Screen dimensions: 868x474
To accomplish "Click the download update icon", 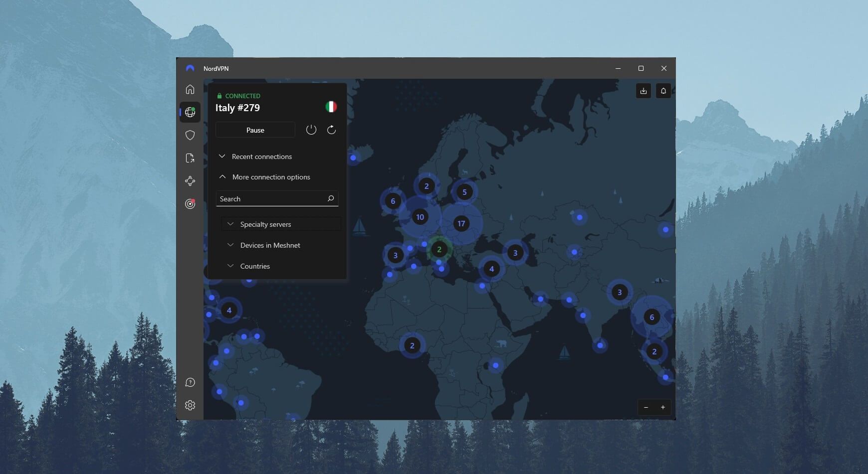I will (644, 91).
